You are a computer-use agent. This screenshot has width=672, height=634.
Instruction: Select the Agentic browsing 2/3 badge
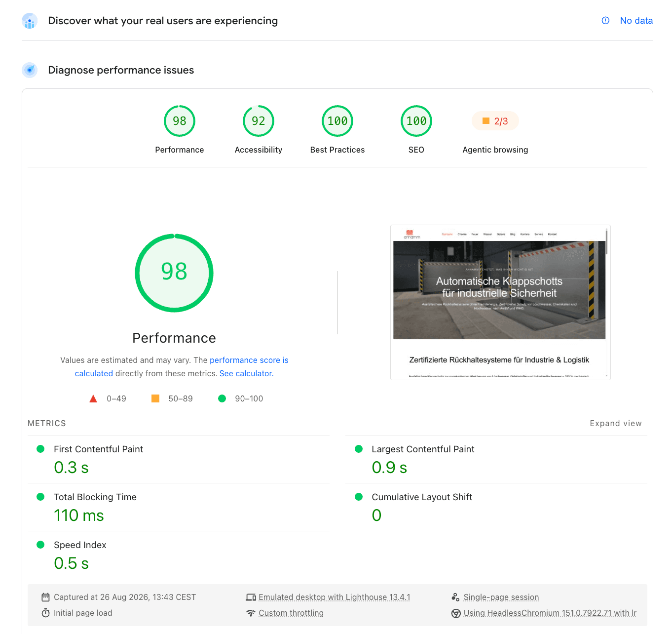click(x=495, y=121)
